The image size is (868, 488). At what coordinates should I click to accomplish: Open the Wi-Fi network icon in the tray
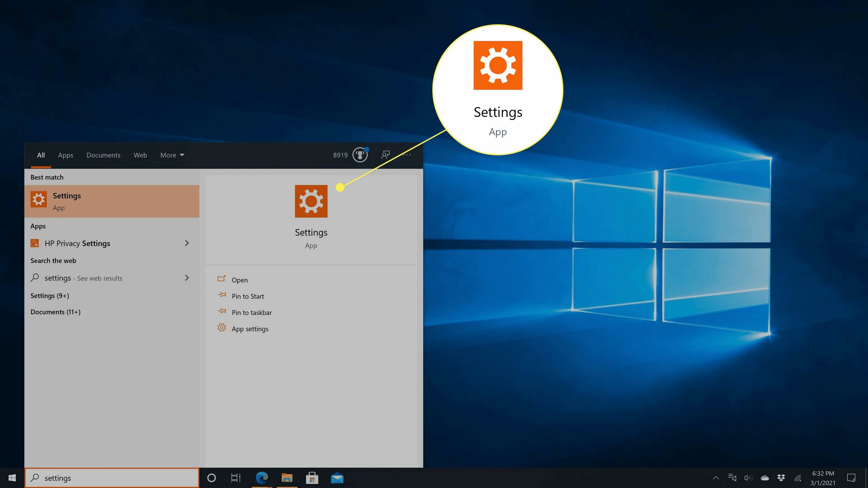[x=798, y=478]
